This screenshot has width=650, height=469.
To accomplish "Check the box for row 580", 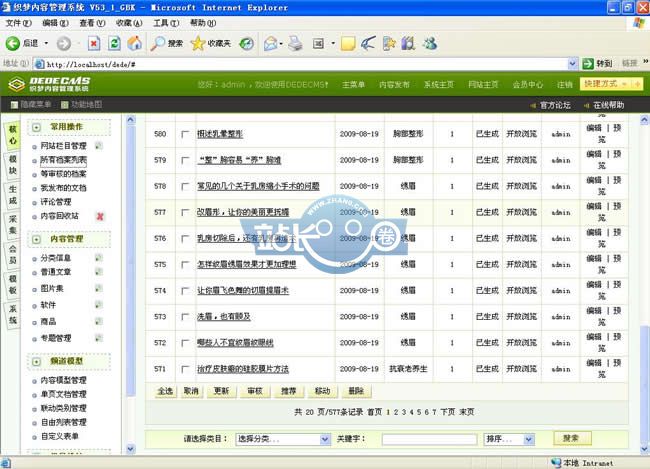I will click(185, 134).
